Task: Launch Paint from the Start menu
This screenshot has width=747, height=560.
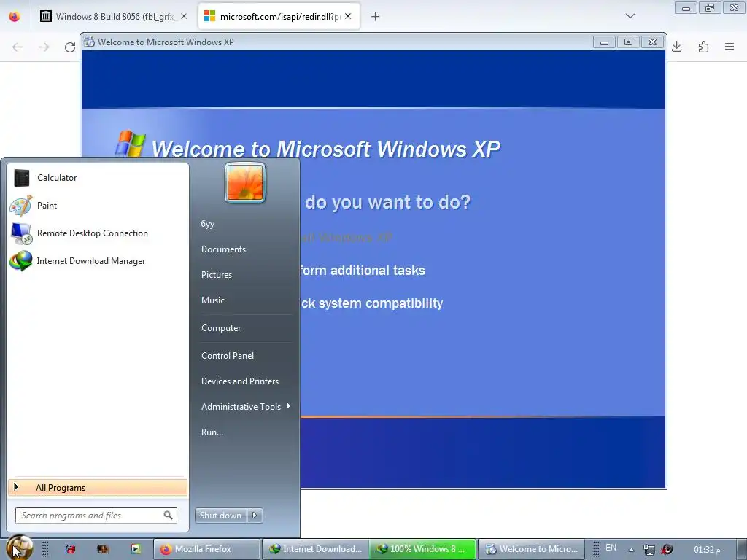Action: [x=98, y=206]
